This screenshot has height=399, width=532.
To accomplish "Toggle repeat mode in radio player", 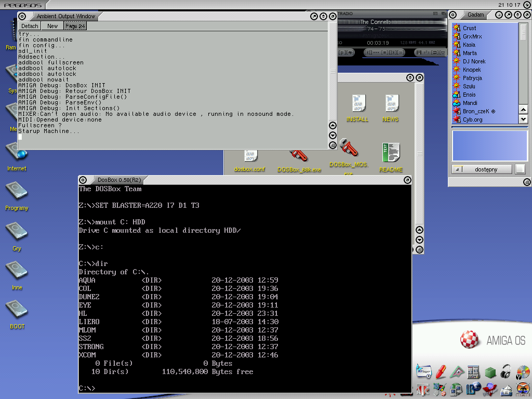I will coord(435,52).
